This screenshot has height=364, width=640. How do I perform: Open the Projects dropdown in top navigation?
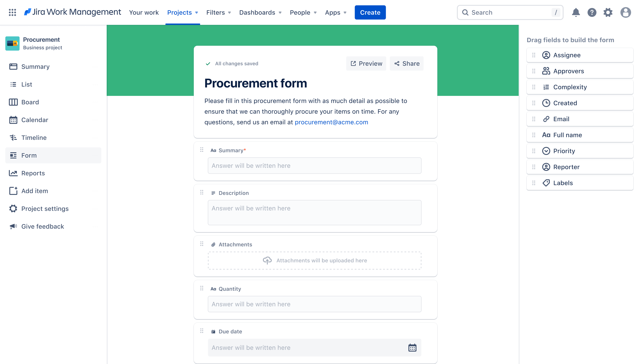[x=182, y=12]
